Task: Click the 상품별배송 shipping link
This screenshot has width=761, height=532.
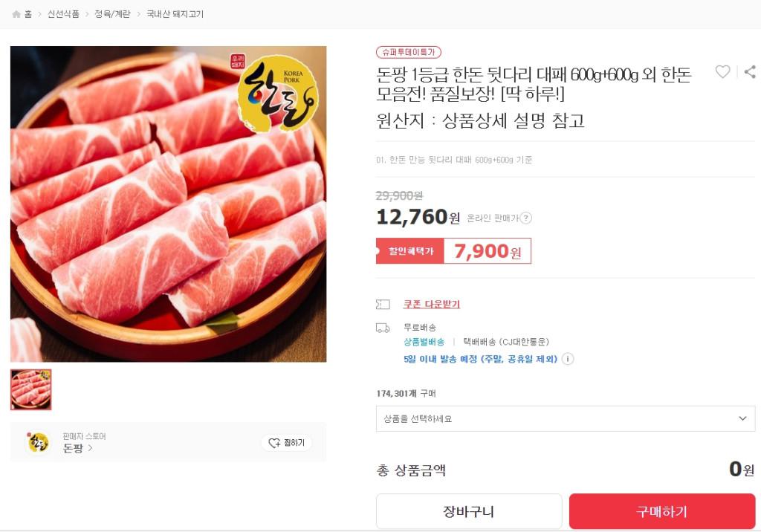Action: [x=424, y=342]
